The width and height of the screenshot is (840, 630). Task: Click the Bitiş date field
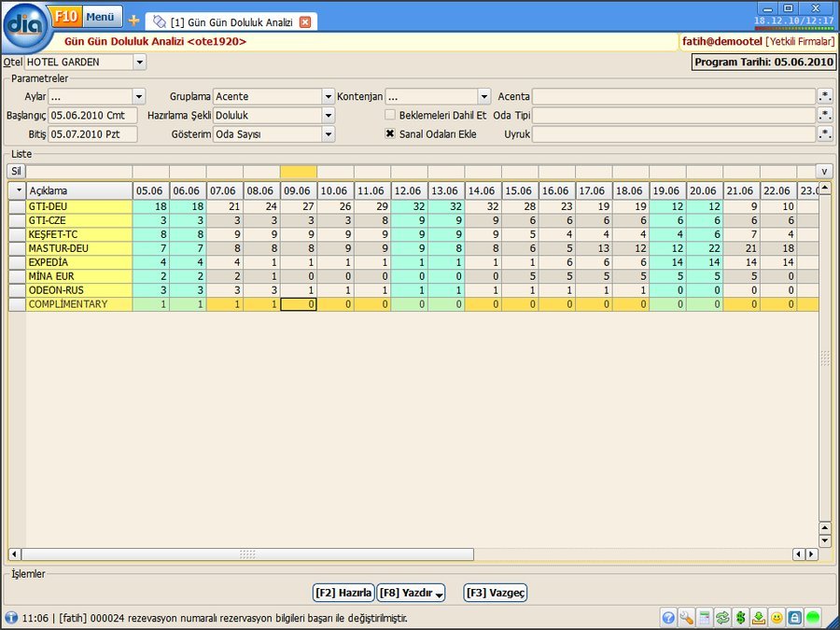click(x=92, y=133)
